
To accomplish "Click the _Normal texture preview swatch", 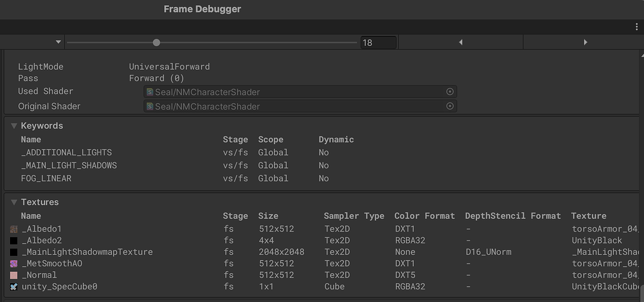I will 14,275.
